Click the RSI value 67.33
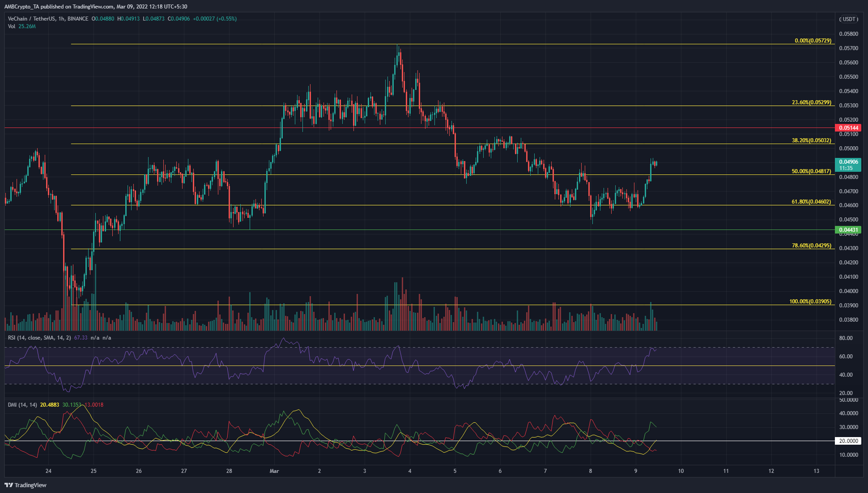Image resolution: width=868 pixels, height=493 pixels. click(81, 338)
